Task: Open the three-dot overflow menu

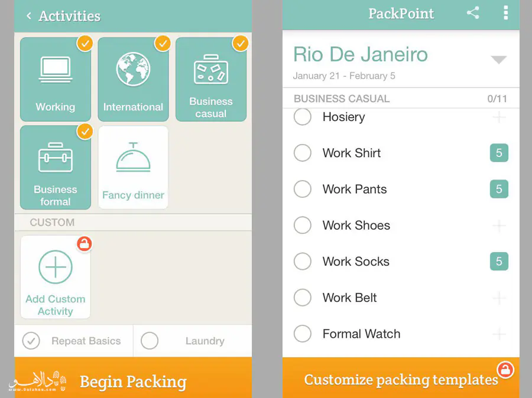Action: coord(505,13)
